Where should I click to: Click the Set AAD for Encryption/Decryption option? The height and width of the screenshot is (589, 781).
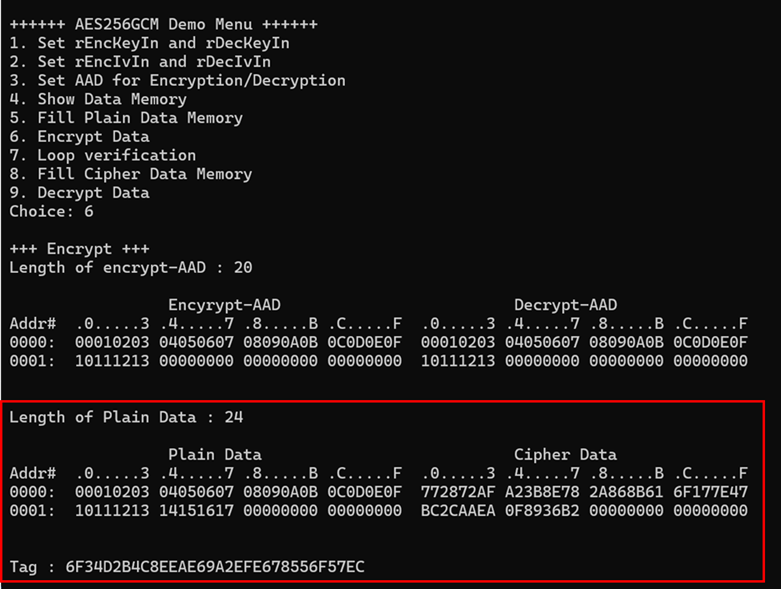pos(178,80)
